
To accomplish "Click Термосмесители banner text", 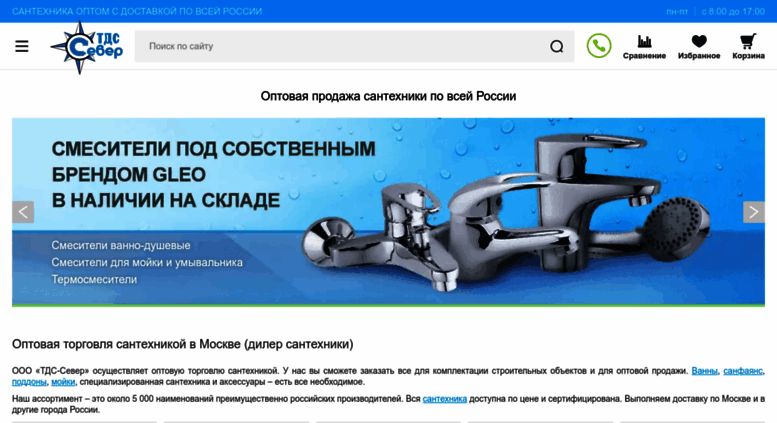I will point(94,279).
